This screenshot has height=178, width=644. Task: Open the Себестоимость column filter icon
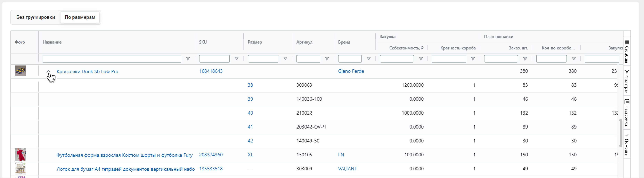[421, 59]
